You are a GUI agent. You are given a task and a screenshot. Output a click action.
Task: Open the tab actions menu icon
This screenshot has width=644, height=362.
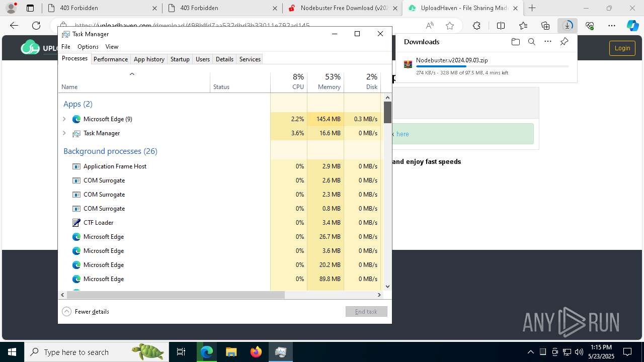30,8
